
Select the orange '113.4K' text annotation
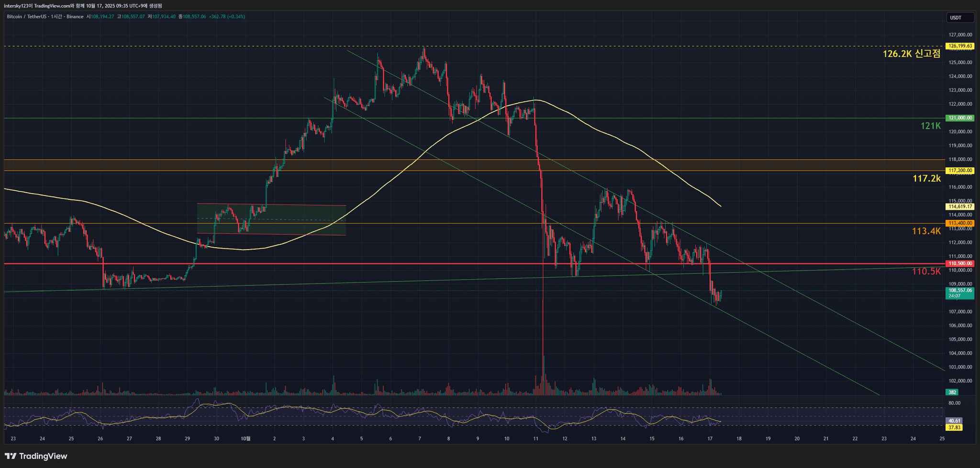pos(926,231)
